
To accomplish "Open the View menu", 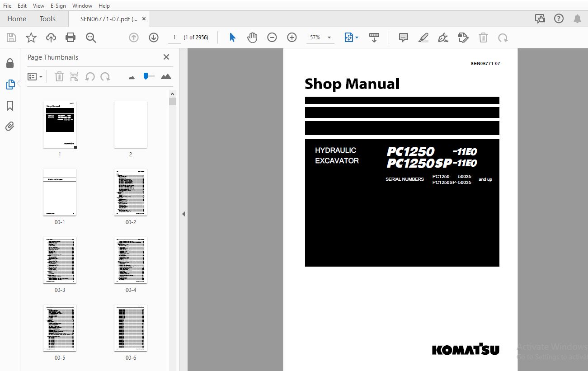I will pos(38,5).
